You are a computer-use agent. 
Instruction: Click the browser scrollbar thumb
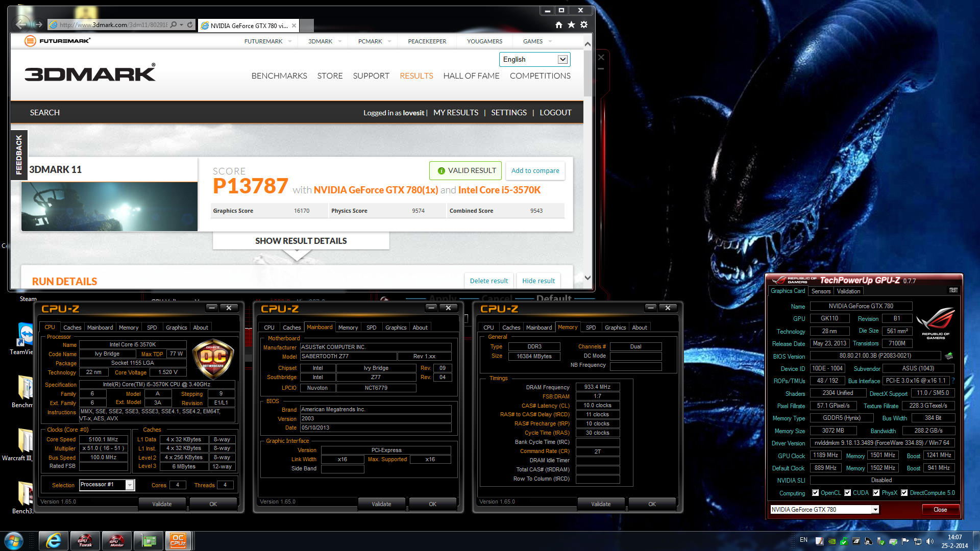click(587, 73)
